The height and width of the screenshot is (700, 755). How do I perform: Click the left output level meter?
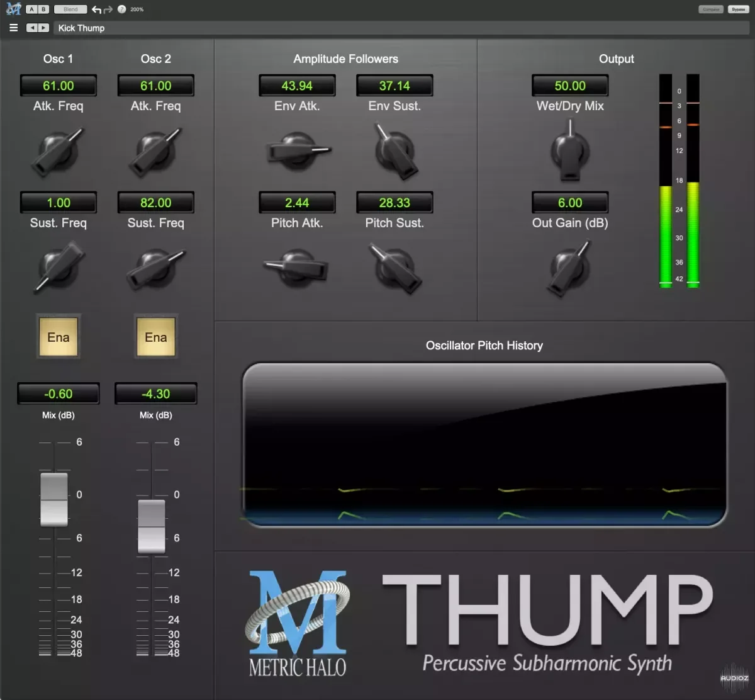(665, 181)
